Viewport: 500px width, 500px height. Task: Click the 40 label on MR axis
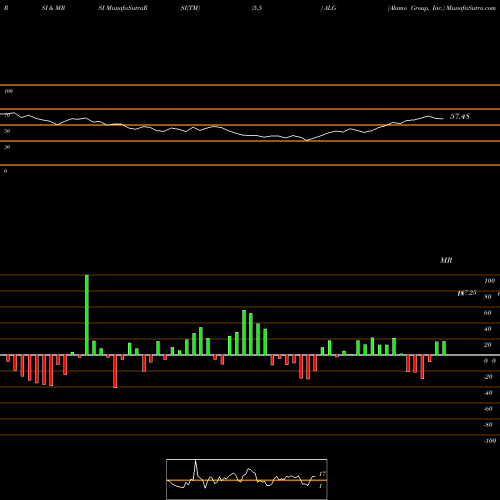(x=488, y=329)
